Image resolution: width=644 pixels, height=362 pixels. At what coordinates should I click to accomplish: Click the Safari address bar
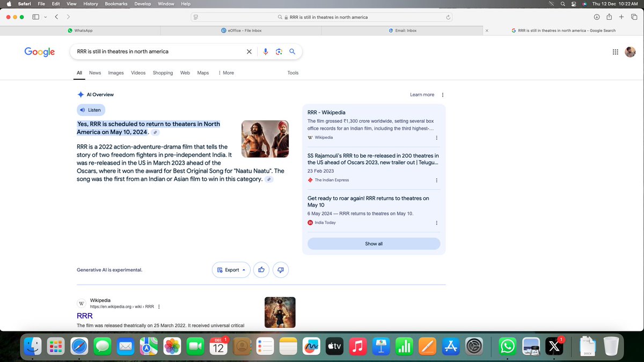322,17
